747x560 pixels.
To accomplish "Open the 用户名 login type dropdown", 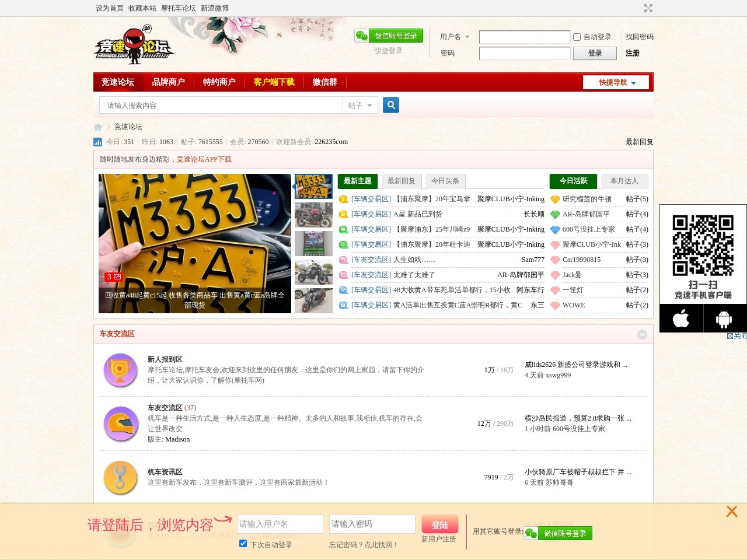I will click(455, 37).
